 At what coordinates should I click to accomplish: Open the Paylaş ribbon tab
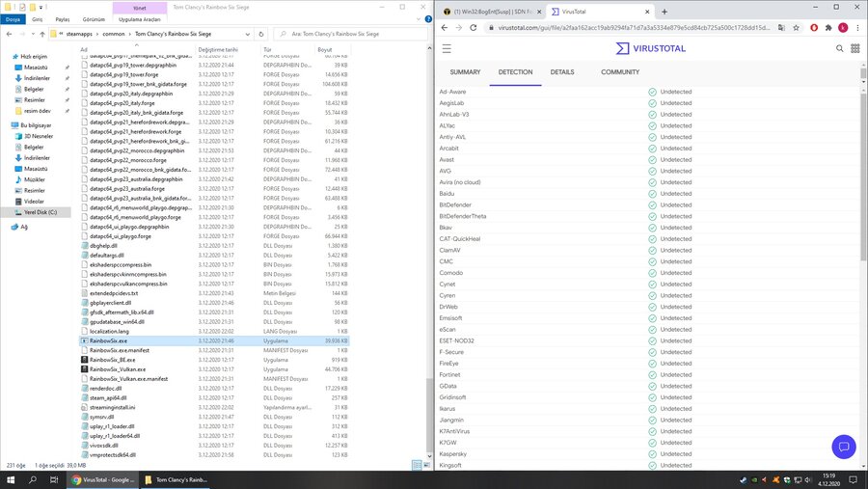(x=63, y=19)
